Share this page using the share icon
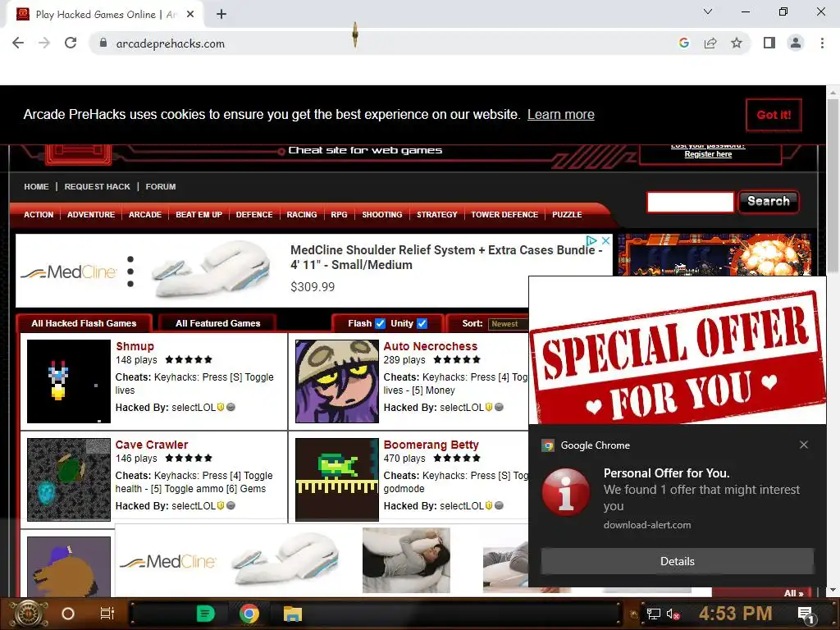This screenshot has height=630, width=840. tap(710, 43)
